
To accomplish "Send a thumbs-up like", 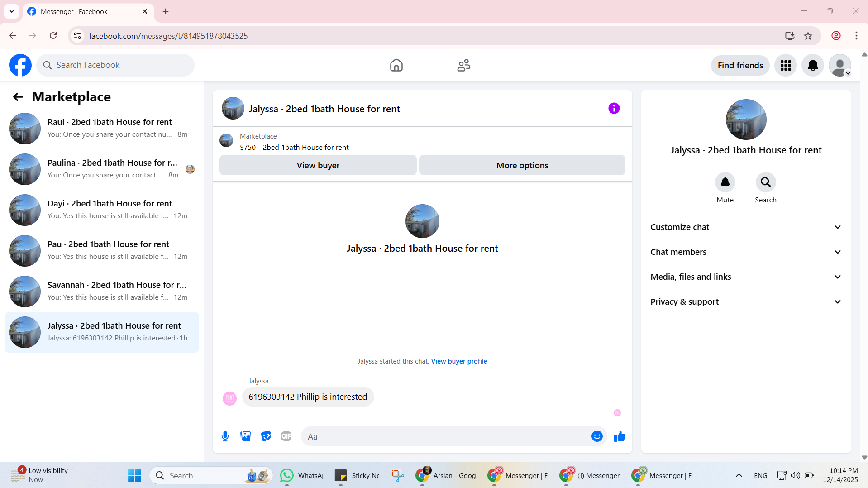I will tap(620, 436).
